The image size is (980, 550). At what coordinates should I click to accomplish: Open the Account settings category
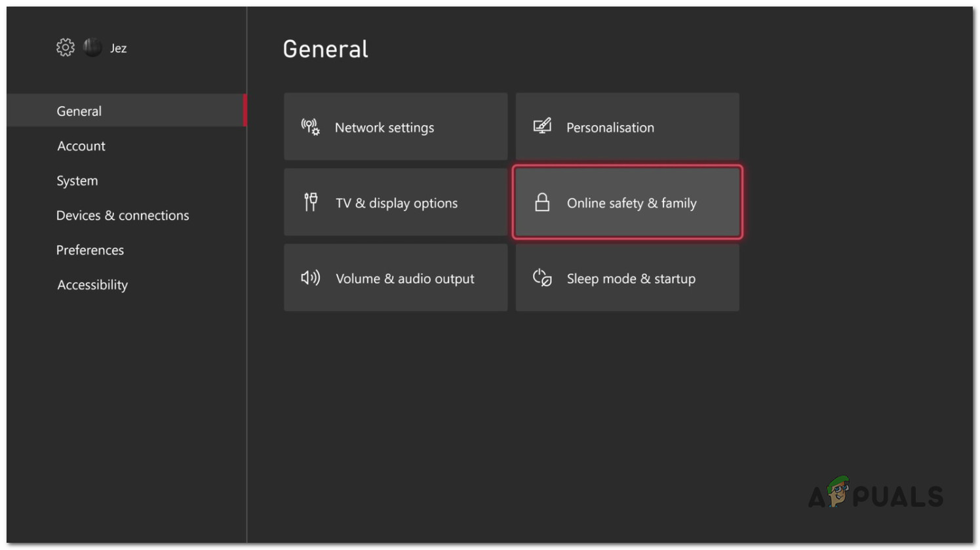(x=81, y=146)
